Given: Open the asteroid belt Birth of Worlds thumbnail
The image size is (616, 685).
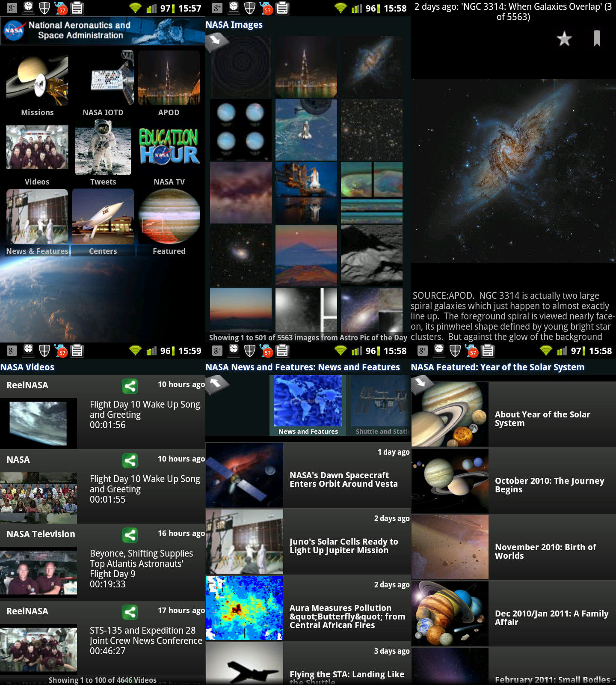Looking at the screenshot, I should click(x=450, y=547).
